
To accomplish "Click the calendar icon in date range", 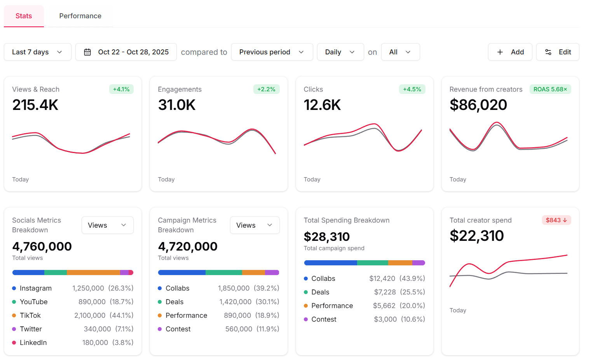I will [x=87, y=52].
